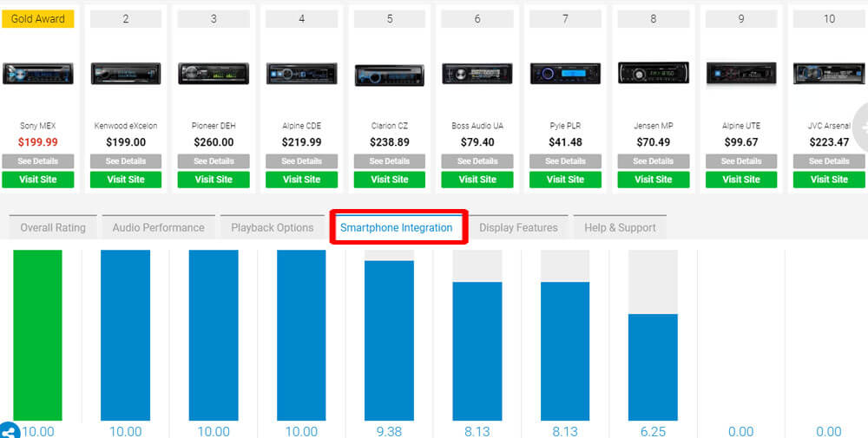Click the Boss Audio UA price $79.40
Viewport: 868px width, 438px height.
(x=477, y=142)
